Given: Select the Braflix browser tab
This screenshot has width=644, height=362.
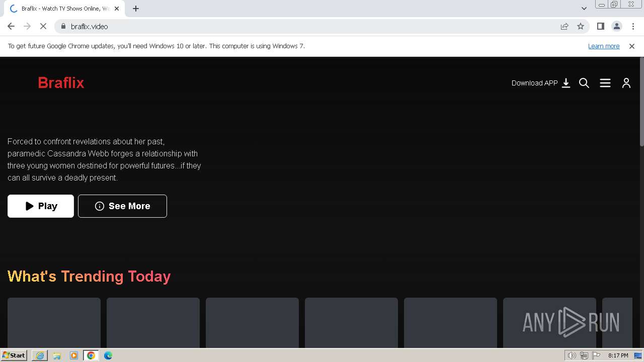Looking at the screenshot, I should [64, 9].
